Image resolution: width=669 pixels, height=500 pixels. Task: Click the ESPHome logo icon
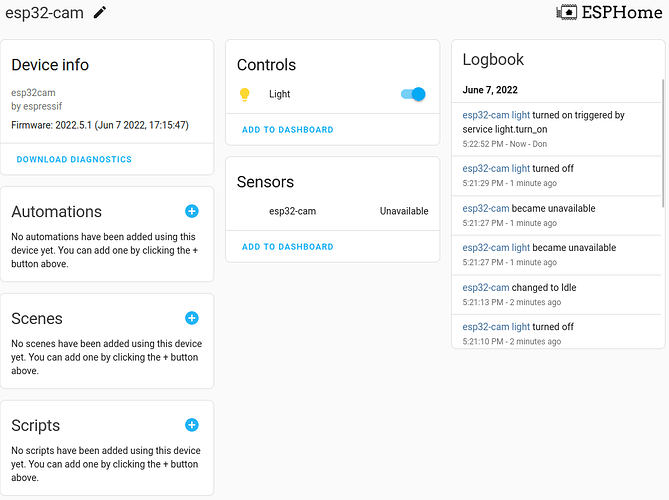tap(567, 12)
